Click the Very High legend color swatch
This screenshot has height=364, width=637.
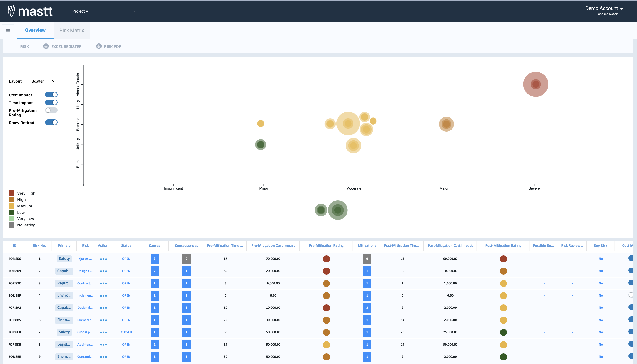[12, 193]
